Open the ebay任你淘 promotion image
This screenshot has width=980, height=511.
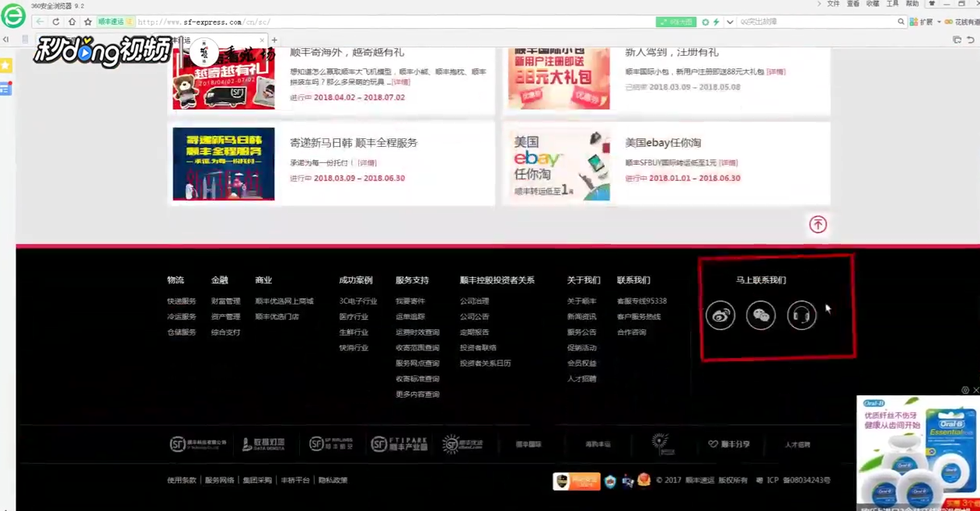[559, 164]
